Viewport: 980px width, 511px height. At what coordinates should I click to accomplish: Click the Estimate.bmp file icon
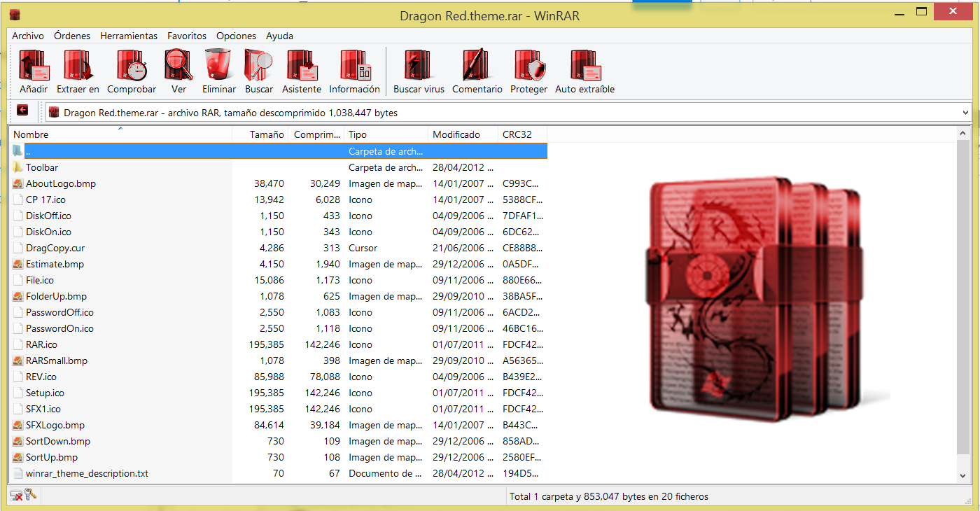click(x=17, y=264)
